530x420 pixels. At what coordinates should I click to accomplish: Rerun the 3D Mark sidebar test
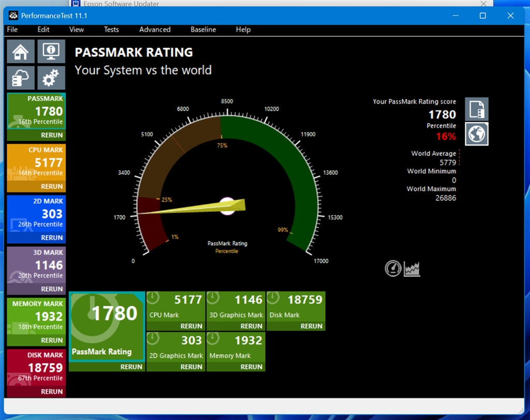pos(52,289)
